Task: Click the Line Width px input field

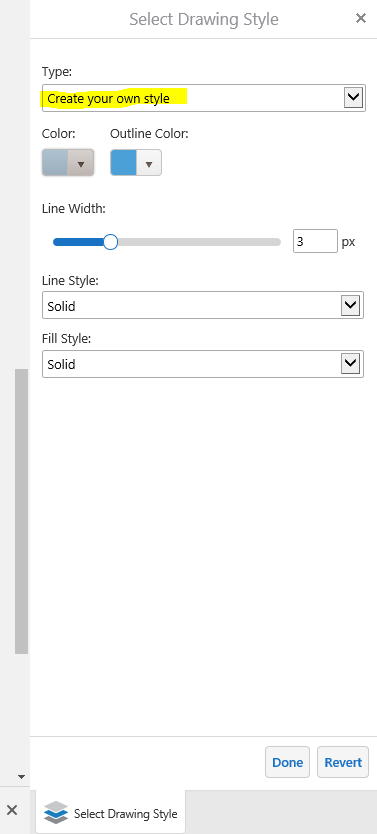Action: click(x=315, y=241)
